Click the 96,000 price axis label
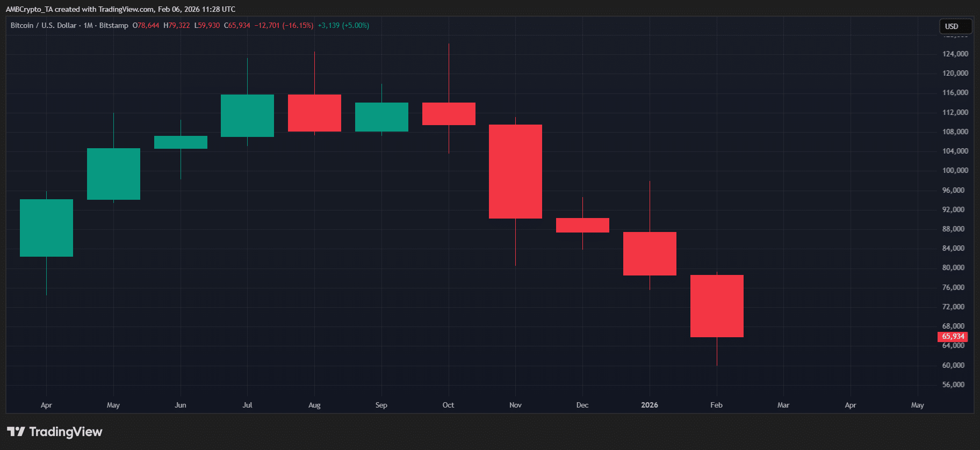 pyautogui.click(x=954, y=190)
